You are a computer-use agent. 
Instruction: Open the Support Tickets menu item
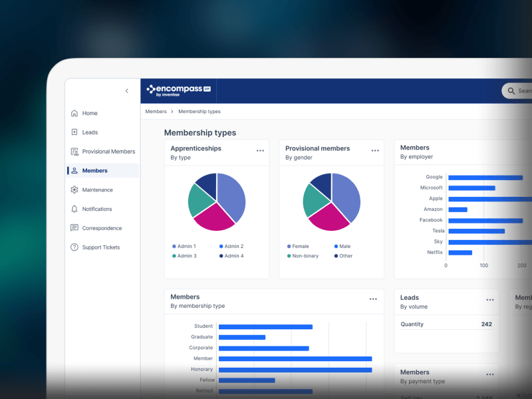pos(100,247)
